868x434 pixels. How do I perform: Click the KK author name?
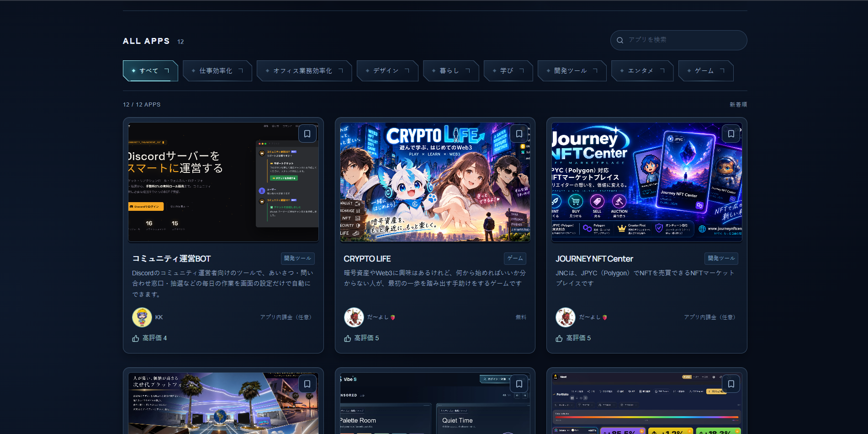click(x=159, y=317)
